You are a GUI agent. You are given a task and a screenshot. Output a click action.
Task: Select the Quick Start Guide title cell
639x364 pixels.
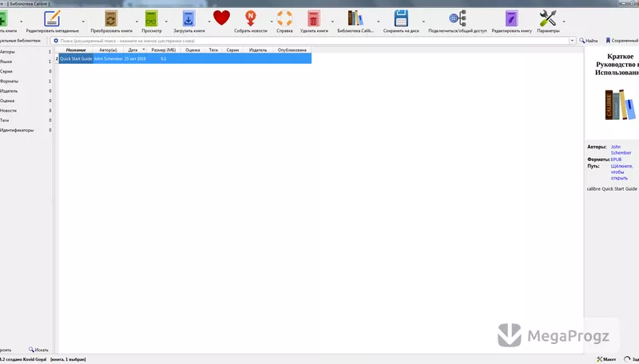[76, 58]
